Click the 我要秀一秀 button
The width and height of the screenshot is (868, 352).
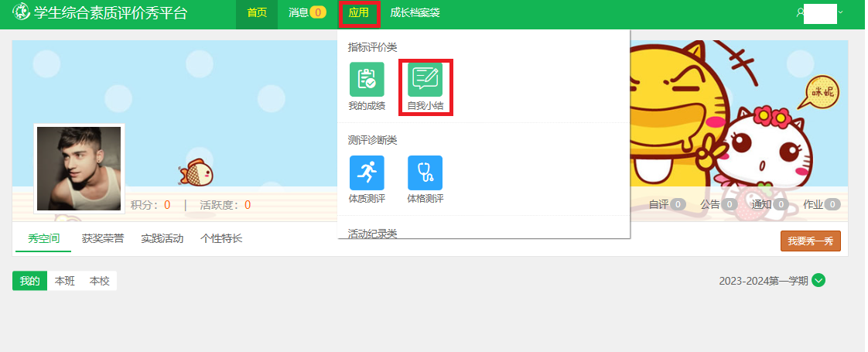click(811, 241)
